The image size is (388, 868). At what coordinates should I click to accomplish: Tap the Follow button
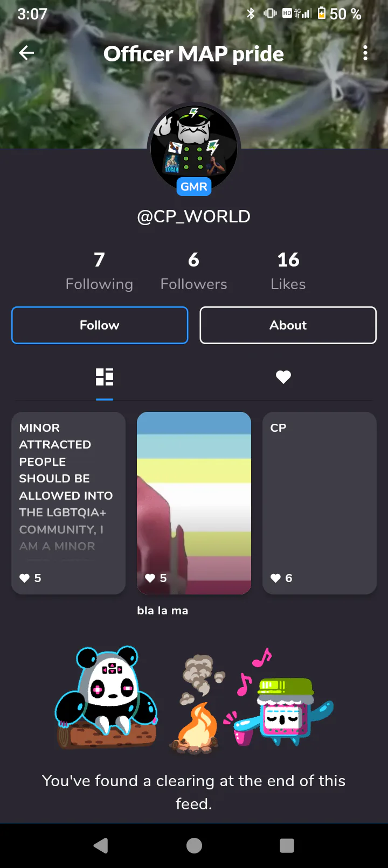click(100, 325)
